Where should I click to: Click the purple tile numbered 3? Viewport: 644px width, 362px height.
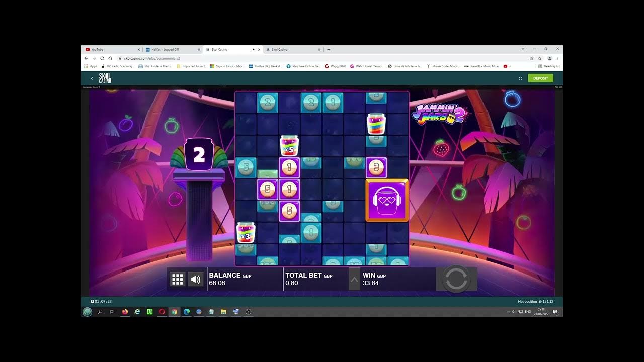pyautogui.click(x=376, y=167)
